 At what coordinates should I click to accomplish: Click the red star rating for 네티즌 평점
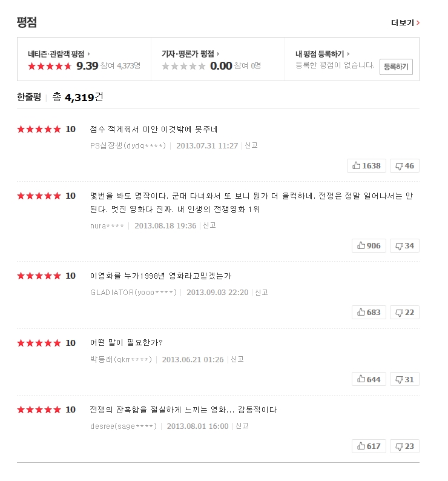point(50,66)
